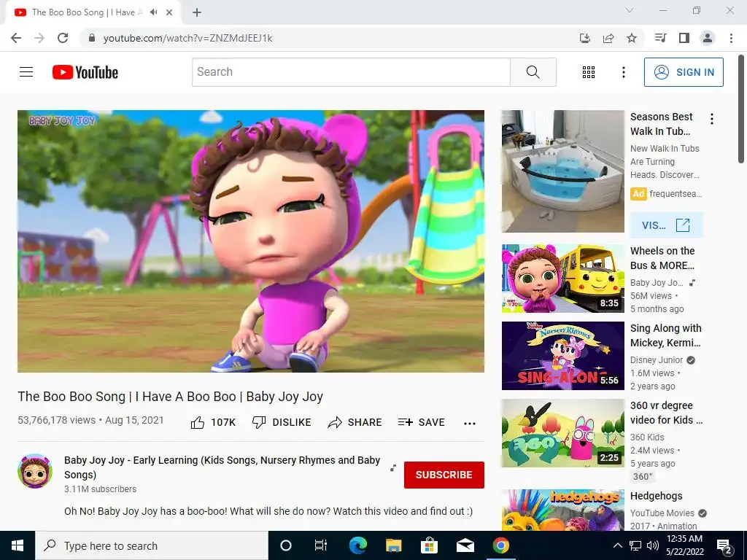Open 360 vr degree video thumbnail

562,433
